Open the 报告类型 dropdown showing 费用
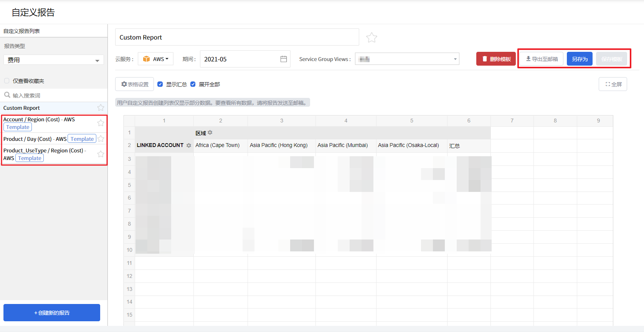The height and width of the screenshot is (332, 644). coord(53,60)
